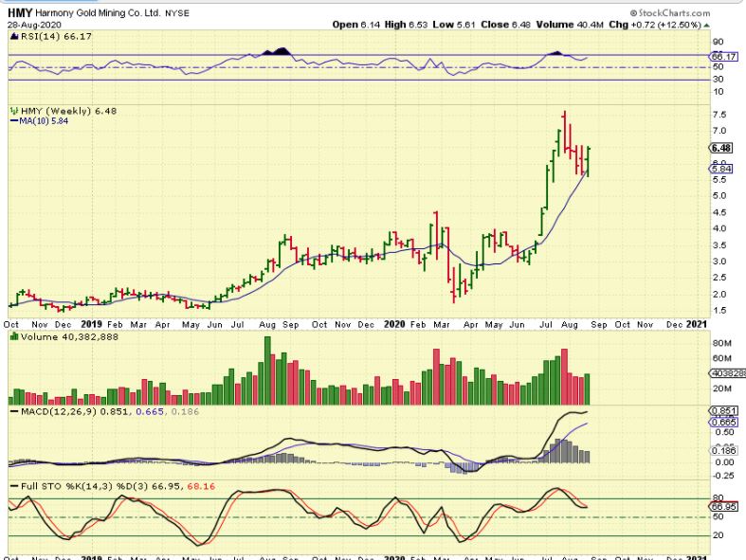
Task: Click the 80M volume axis label
Action: (x=721, y=343)
